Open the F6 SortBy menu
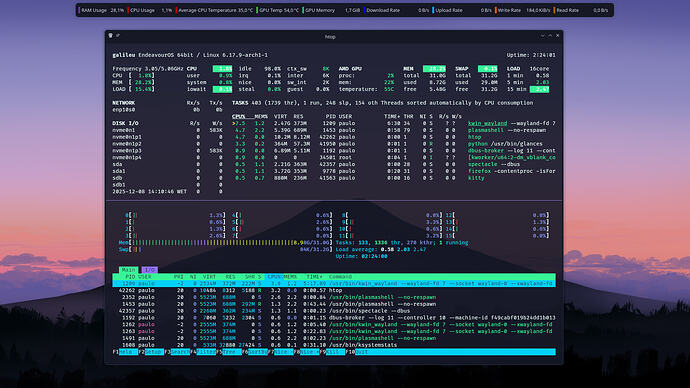The width and height of the screenshot is (690, 388). click(255, 352)
